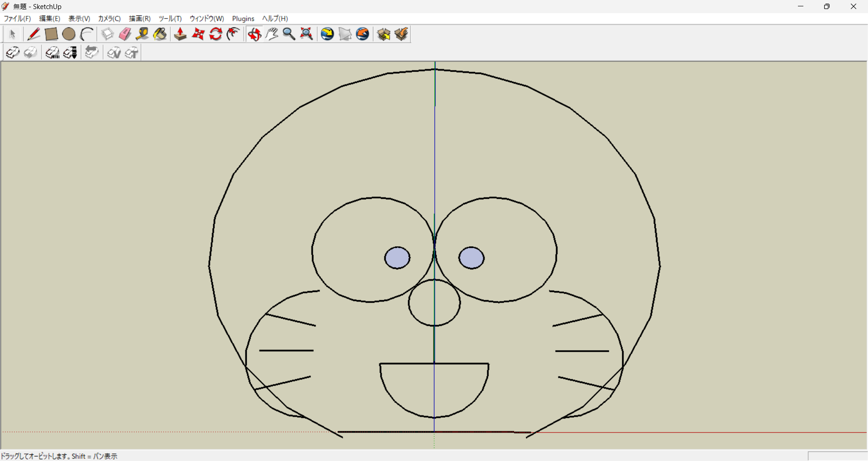The image size is (868, 461).
Task: Click the car icon with striped base
Action: (52, 52)
